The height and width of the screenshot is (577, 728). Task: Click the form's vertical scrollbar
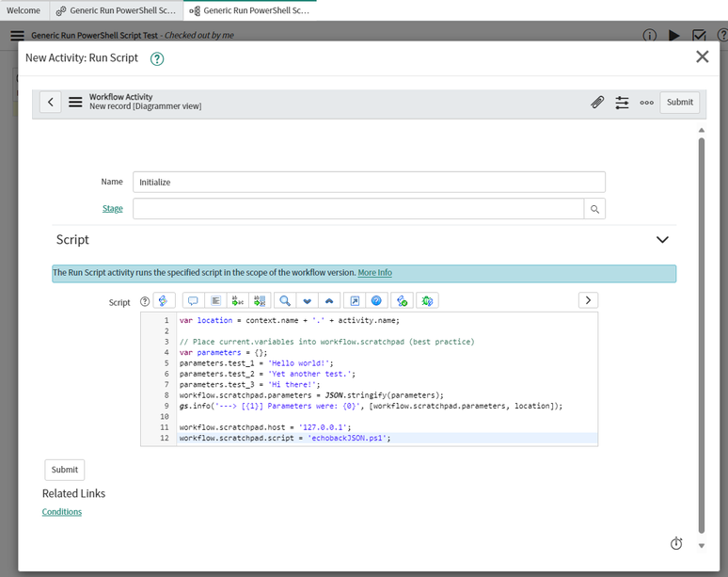[x=702, y=335]
